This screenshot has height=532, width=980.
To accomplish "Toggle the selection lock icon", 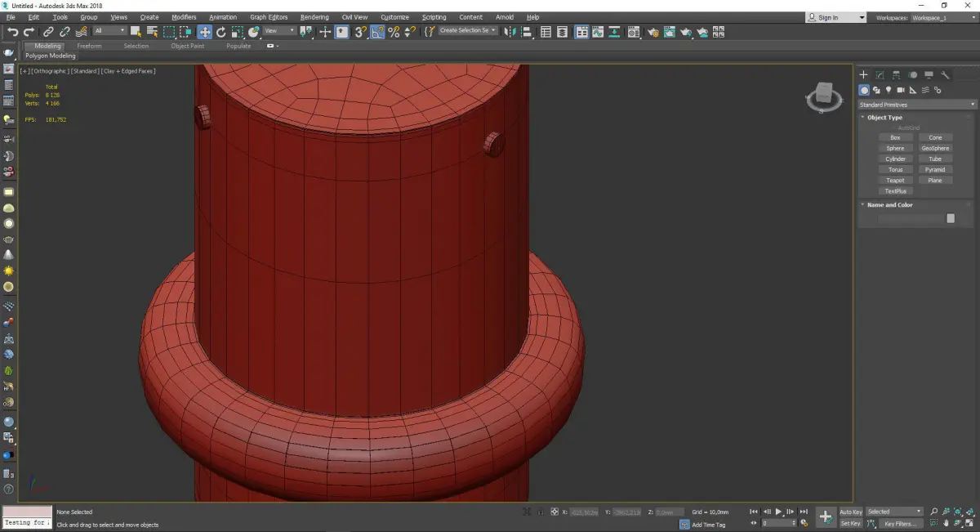I will (x=541, y=512).
